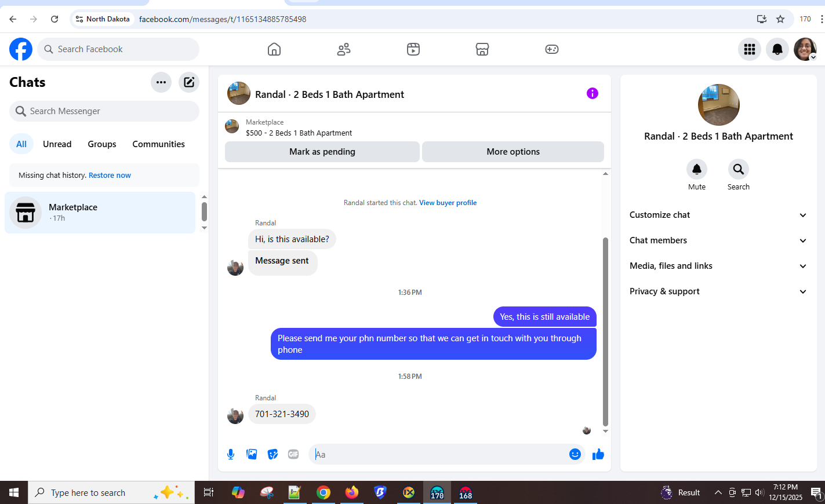Image resolution: width=825 pixels, height=504 pixels.
Task: Click the "Hi, is this available?" message
Action: (x=292, y=239)
